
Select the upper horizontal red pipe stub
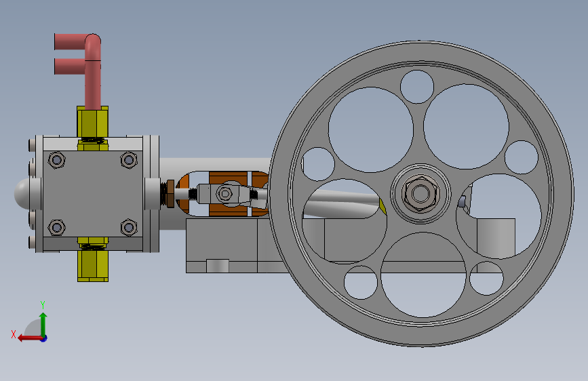coord(70,41)
